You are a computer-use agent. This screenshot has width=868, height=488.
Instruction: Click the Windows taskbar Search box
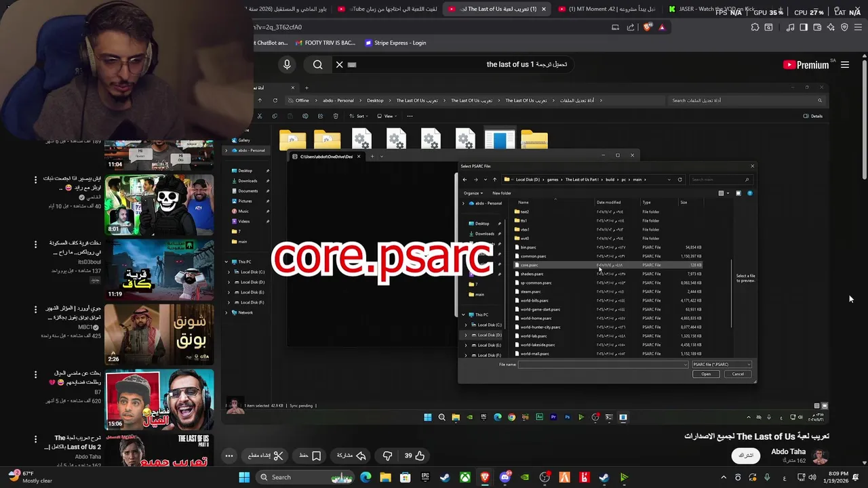point(304,477)
